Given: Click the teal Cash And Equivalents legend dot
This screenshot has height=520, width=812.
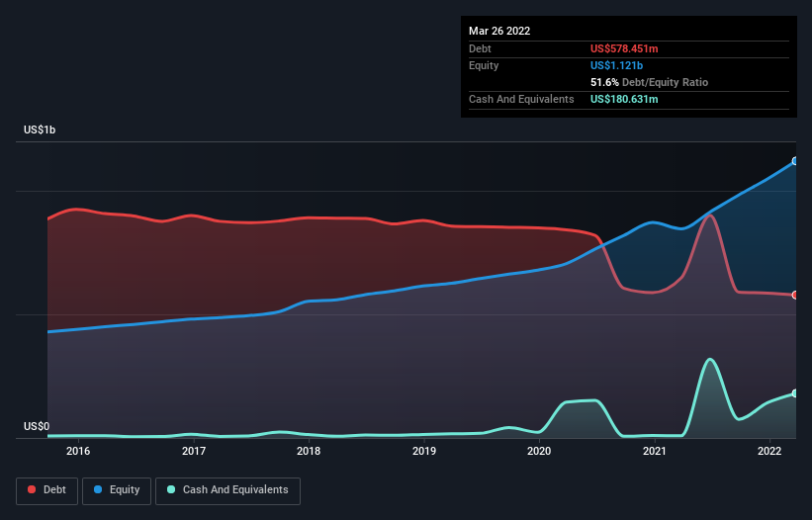Looking at the screenshot, I should point(171,489).
